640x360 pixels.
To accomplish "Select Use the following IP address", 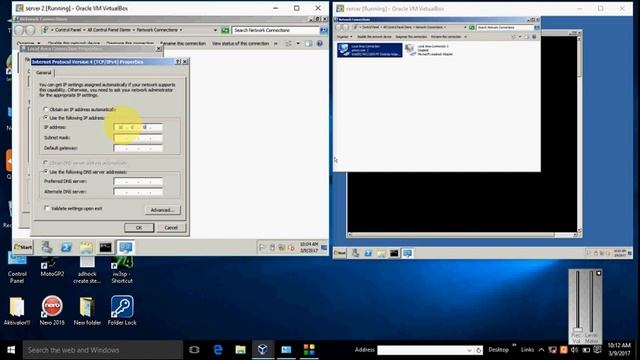I will (x=46, y=118).
